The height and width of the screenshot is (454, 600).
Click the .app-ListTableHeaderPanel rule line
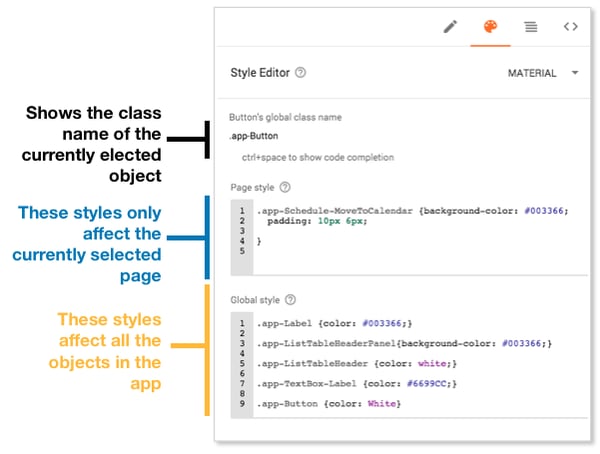pyautogui.click(x=404, y=343)
